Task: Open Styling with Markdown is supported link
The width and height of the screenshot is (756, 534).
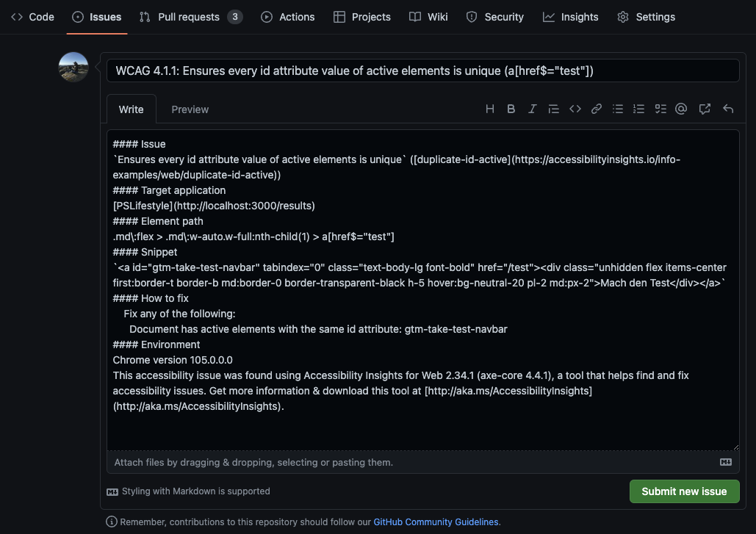Action: pos(189,491)
